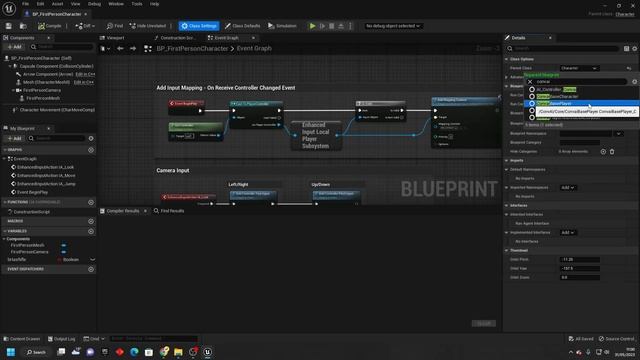Collapse the Capsule Component tree row
The height and width of the screenshot is (360, 640).
[x=10, y=66]
